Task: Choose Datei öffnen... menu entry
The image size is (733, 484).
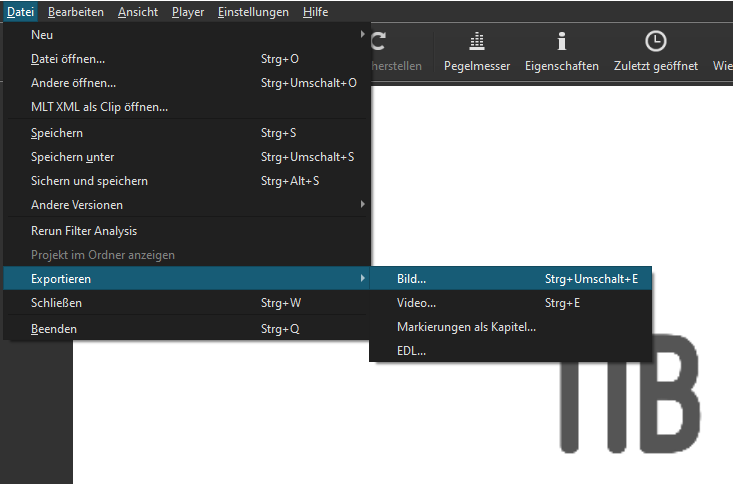Action: tap(68, 59)
